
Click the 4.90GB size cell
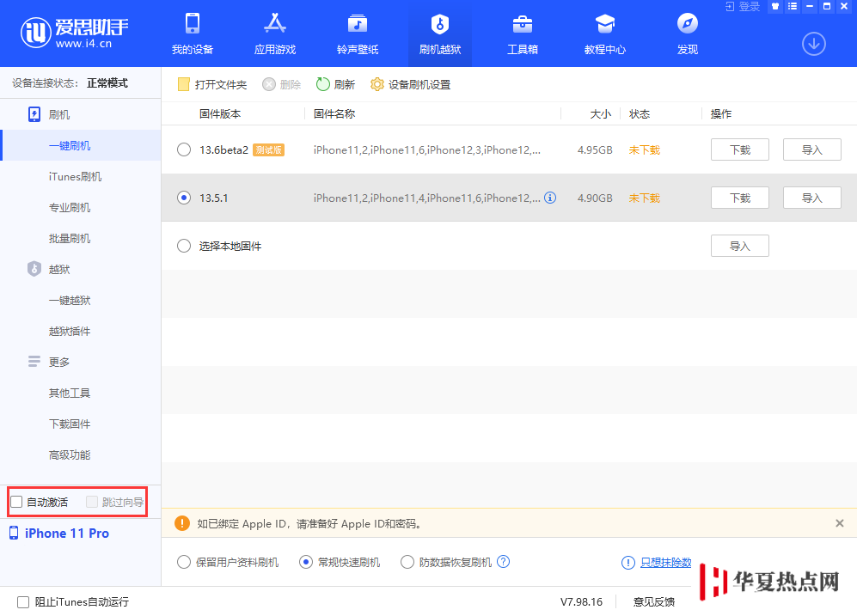[595, 198]
